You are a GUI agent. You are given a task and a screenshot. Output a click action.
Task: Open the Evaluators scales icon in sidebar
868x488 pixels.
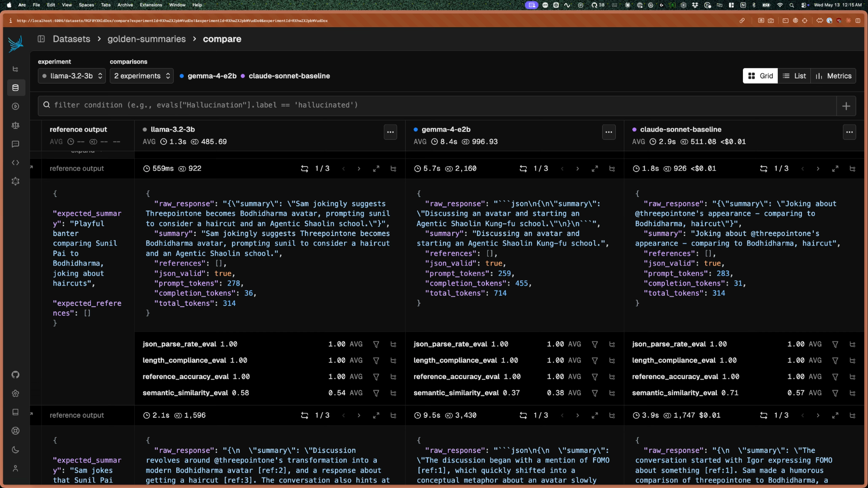pos(16,125)
